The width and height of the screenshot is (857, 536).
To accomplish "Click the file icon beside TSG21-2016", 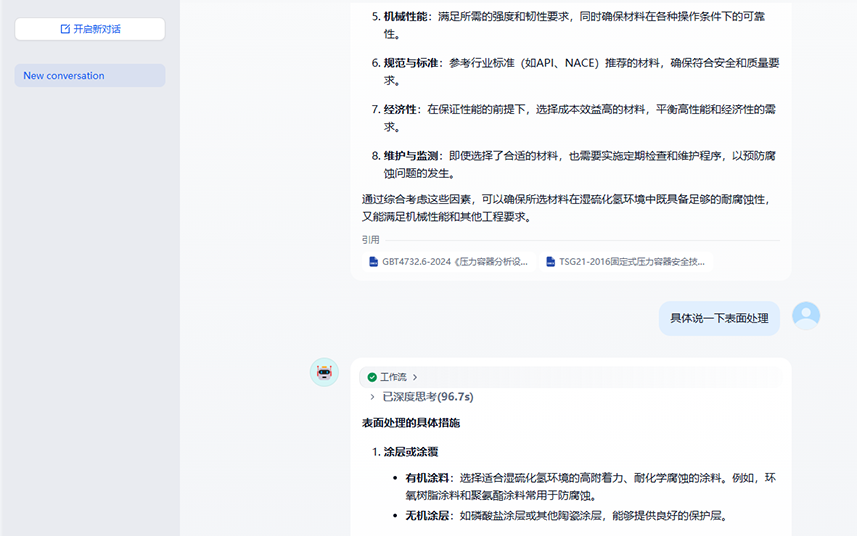I will [x=550, y=262].
